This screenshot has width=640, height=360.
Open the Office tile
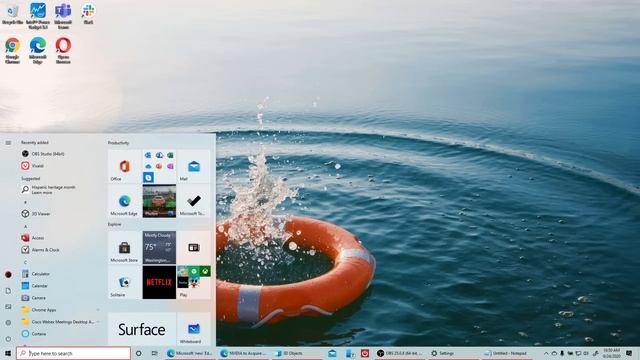click(x=124, y=166)
